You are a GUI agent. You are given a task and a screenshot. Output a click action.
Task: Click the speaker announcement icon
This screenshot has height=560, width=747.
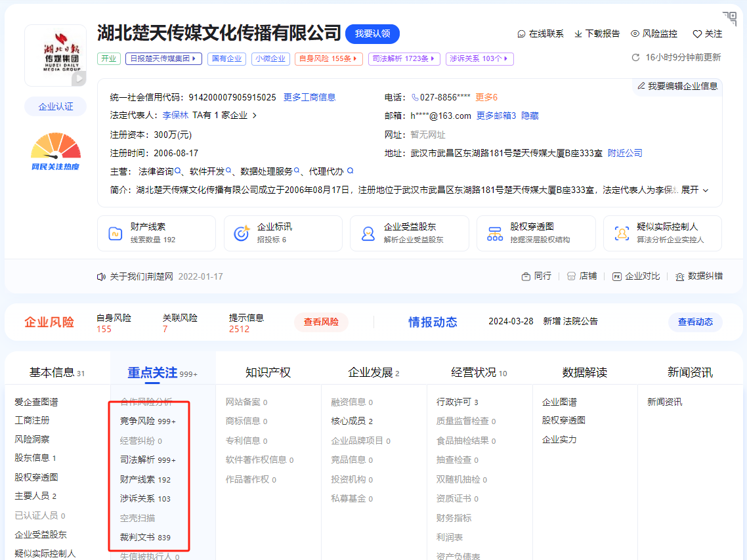coord(101,277)
